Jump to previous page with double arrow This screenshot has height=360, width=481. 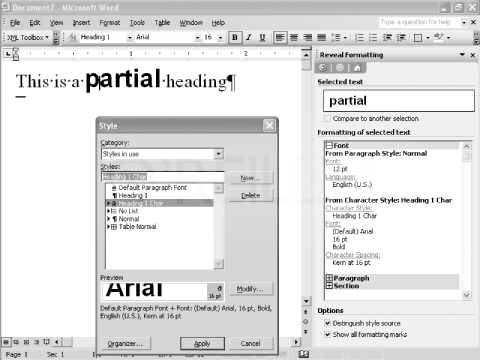click(x=306, y=312)
